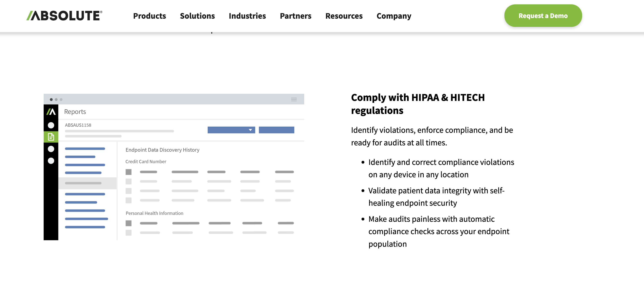Click the bottom white circle in black sidebar
The width and height of the screenshot is (644, 296).
tap(51, 161)
